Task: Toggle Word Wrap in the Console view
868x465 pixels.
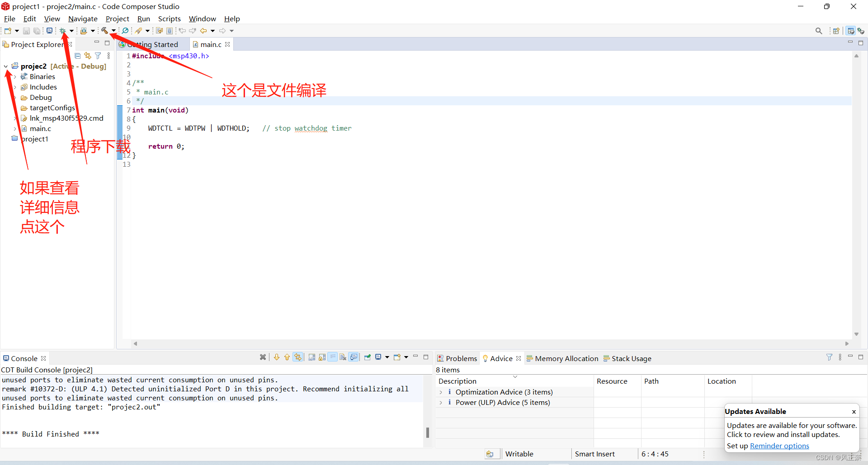Action: tap(333, 357)
